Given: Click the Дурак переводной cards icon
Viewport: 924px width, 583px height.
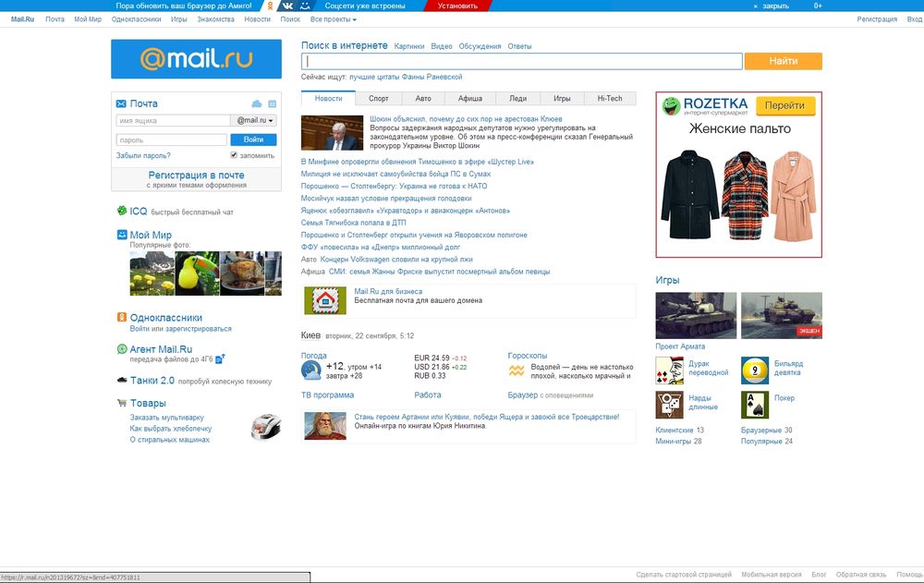Looking at the screenshot, I should point(669,370).
